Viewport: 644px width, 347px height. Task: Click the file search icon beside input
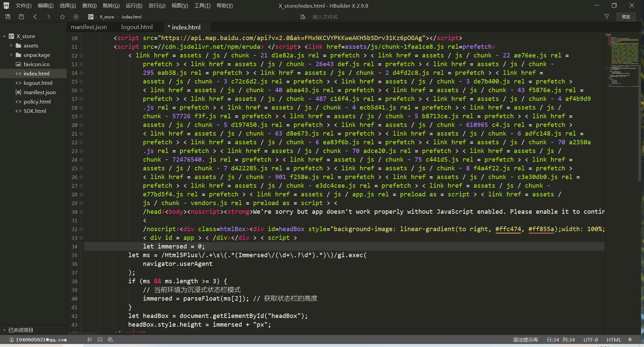[x=303, y=17]
